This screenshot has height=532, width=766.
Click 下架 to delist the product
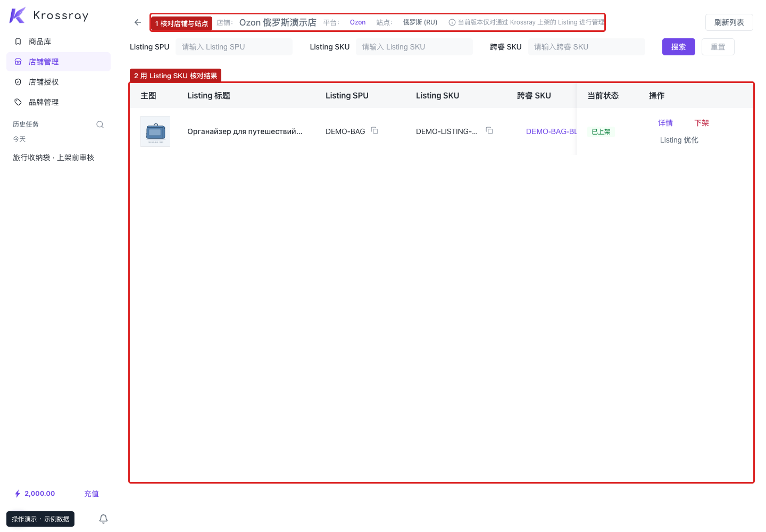click(x=702, y=123)
